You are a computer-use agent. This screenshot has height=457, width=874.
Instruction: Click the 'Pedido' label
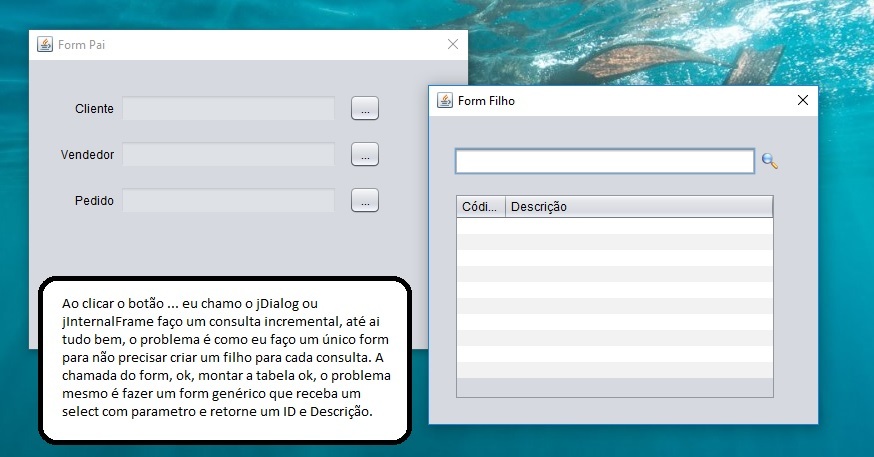coord(94,201)
